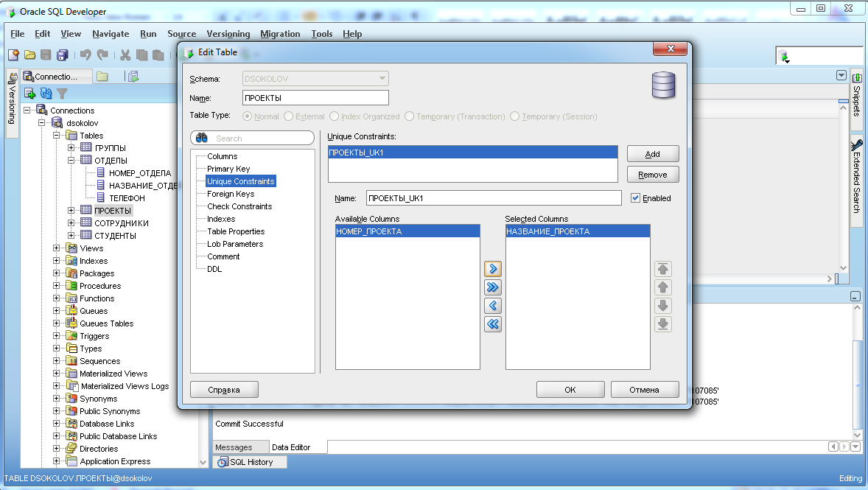
Task: Click the Отмена cancel button
Action: point(644,390)
